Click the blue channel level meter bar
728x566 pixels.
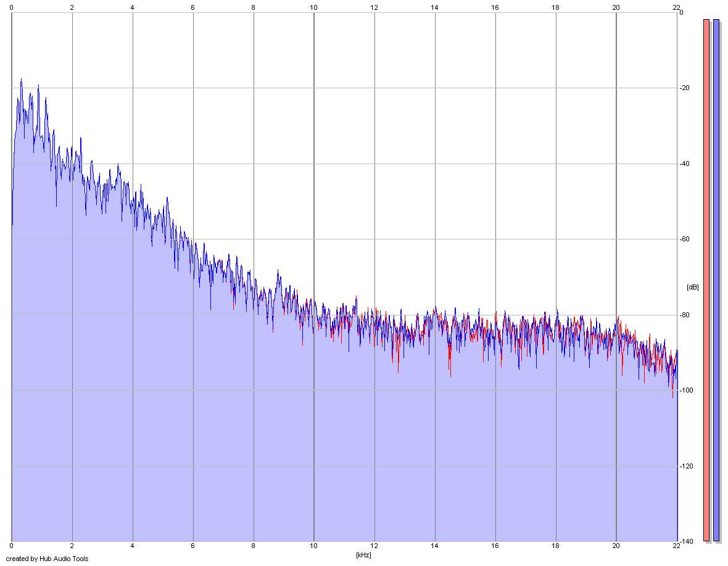[x=716, y=280]
